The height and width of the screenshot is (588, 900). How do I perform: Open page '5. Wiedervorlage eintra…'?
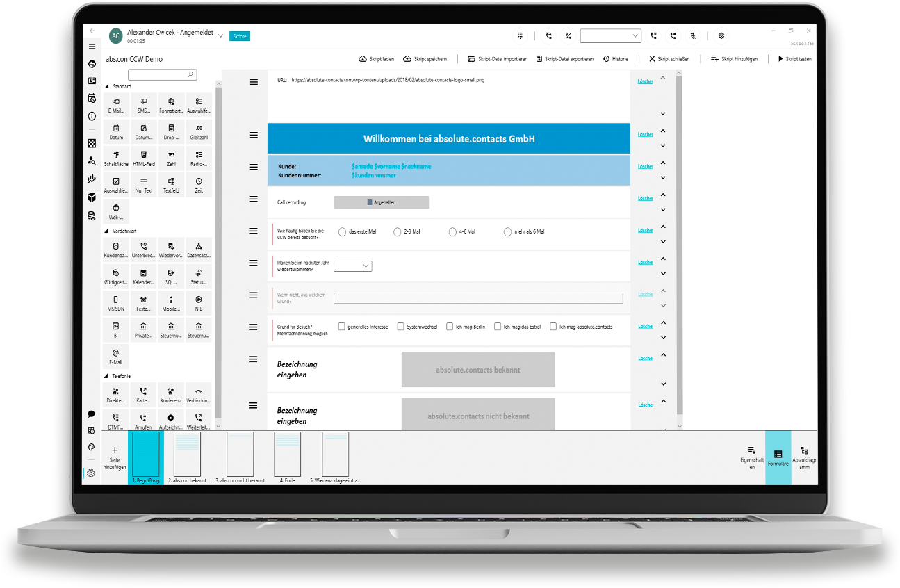336,458
